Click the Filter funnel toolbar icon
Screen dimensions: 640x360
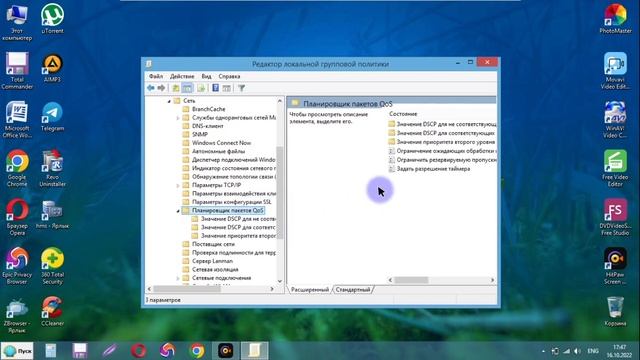point(242,88)
